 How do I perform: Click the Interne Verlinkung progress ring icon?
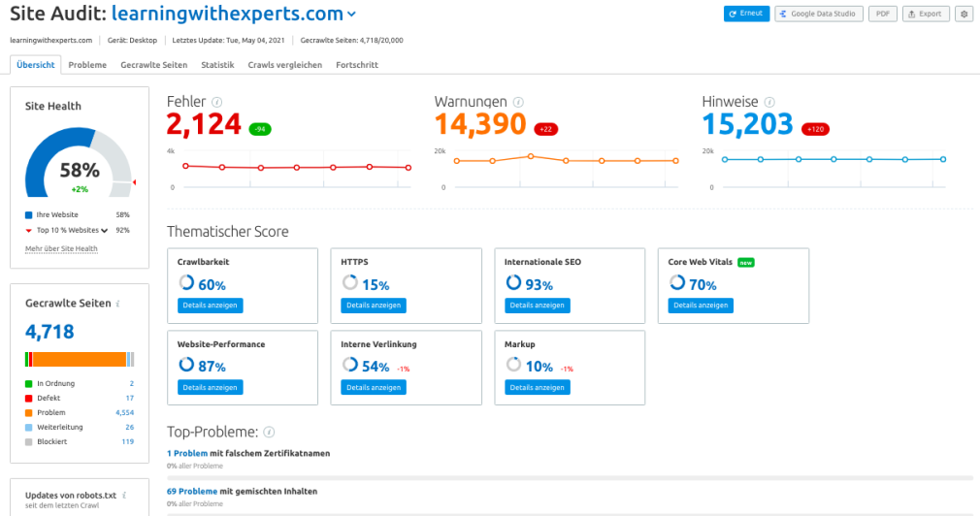(x=350, y=364)
